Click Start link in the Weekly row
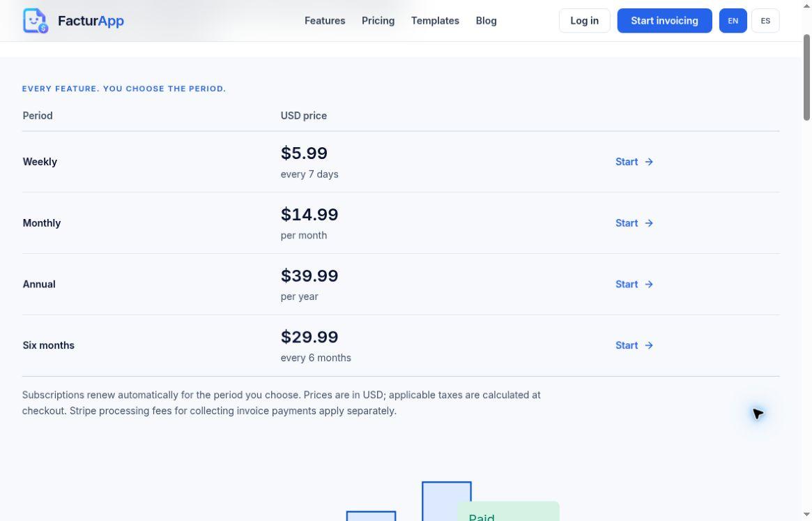Image resolution: width=812 pixels, height=521 pixels. [634, 162]
